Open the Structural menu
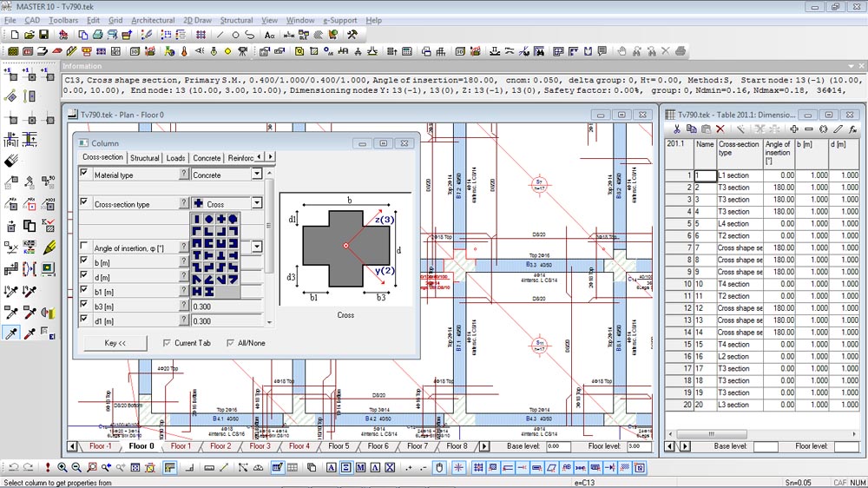 point(236,20)
